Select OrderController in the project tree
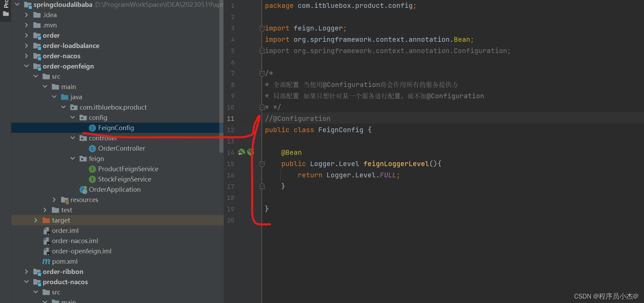Screen dimensions: 644x303 point(121,148)
